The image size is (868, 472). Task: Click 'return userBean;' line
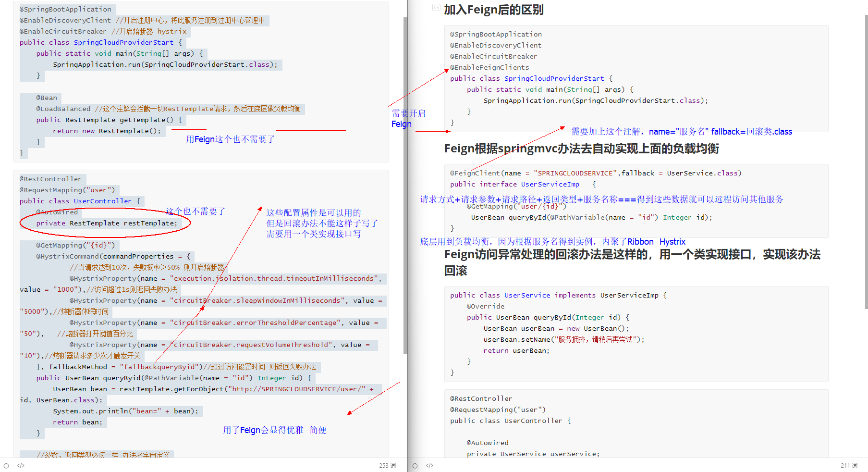pyautogui.click(x=516, y=350)
